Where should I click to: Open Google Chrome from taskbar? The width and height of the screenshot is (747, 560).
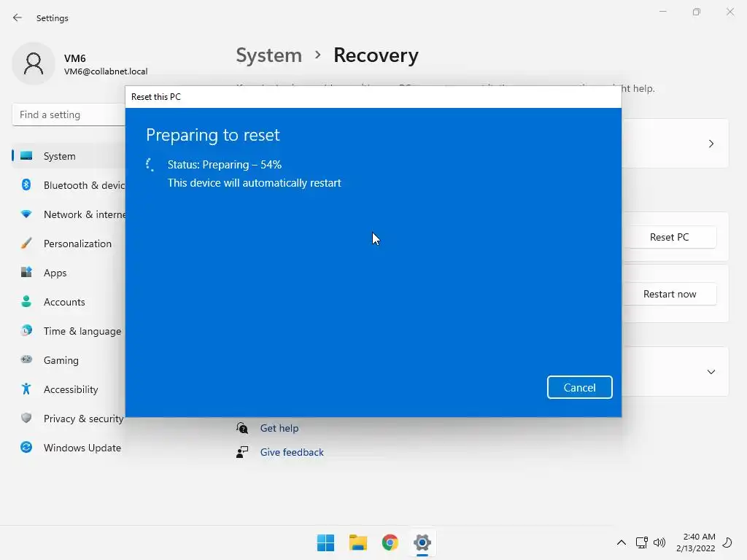pyautogui.click(x=390, y=542)
